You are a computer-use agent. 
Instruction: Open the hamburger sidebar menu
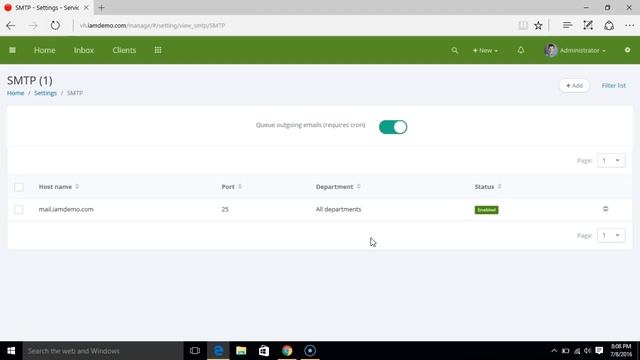[x=12, y=50]
